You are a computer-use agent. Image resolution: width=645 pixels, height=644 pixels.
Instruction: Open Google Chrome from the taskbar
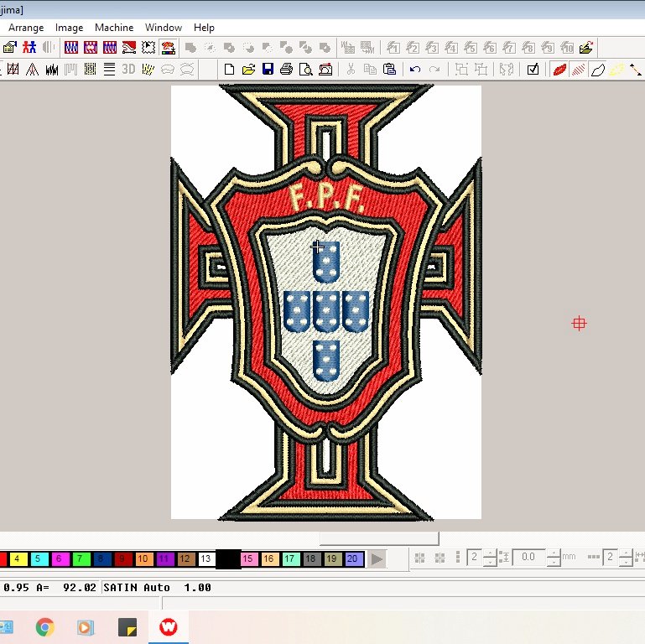pyautogui.click(x=44, y=627)
